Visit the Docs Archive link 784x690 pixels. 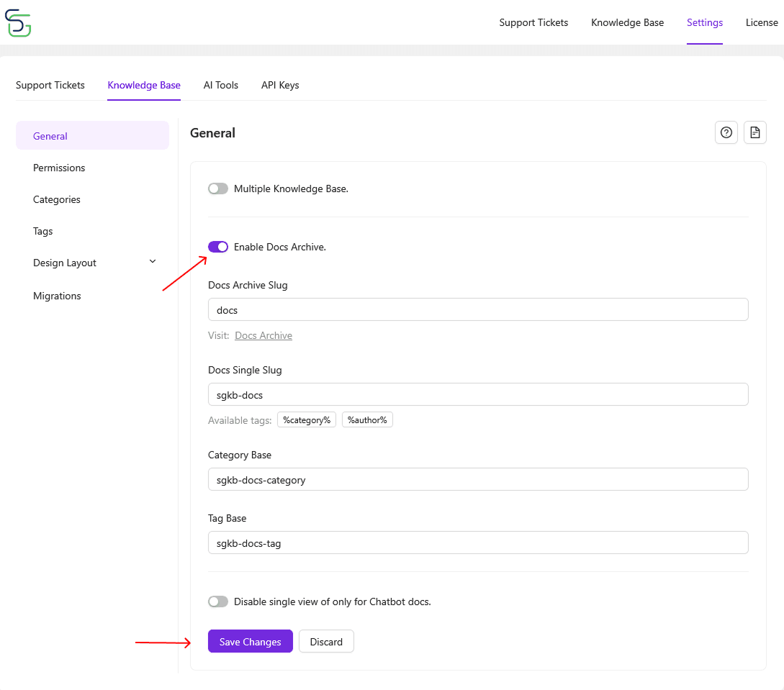point(263,335)
